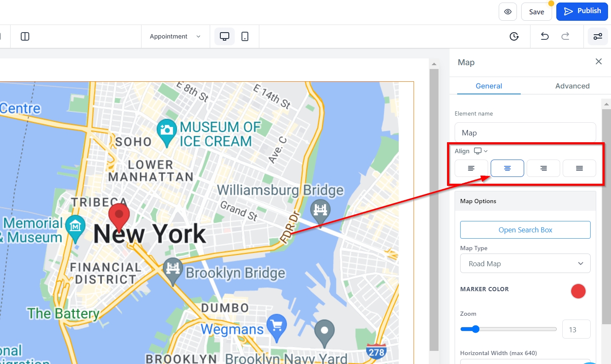Click the Publish button
Image resolution: width=611 pixels, height=364 pixels.
(x=582, y=11)
